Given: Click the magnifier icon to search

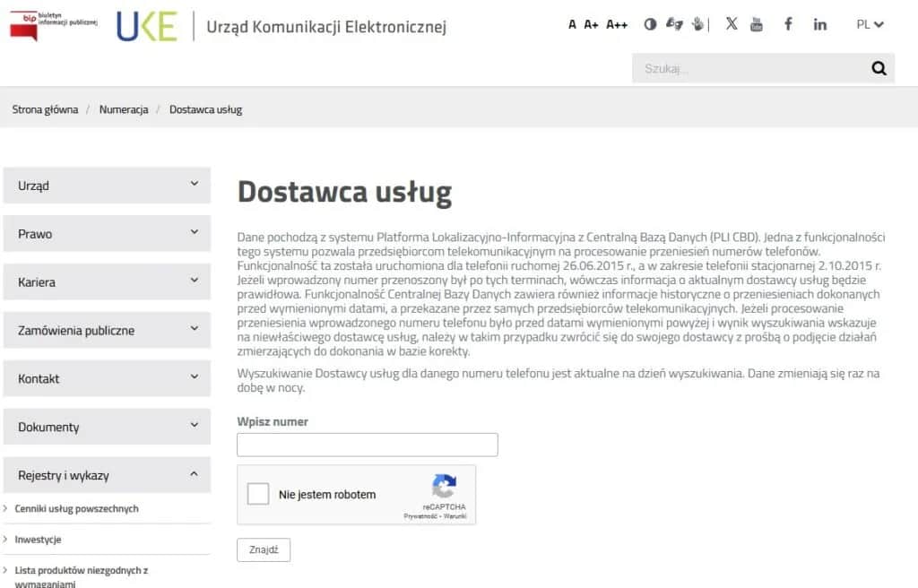Looking at the screenshot, I should point(878,68).
